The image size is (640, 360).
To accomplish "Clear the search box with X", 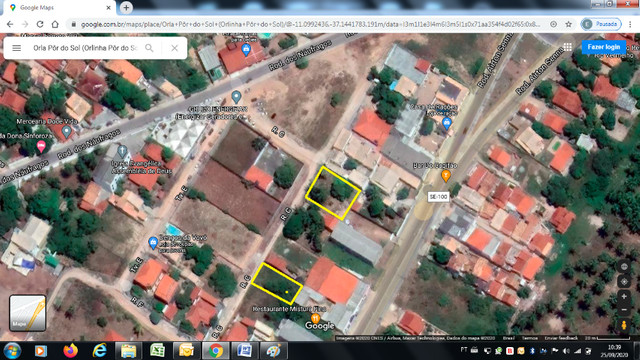I will (x=174, y=48).
